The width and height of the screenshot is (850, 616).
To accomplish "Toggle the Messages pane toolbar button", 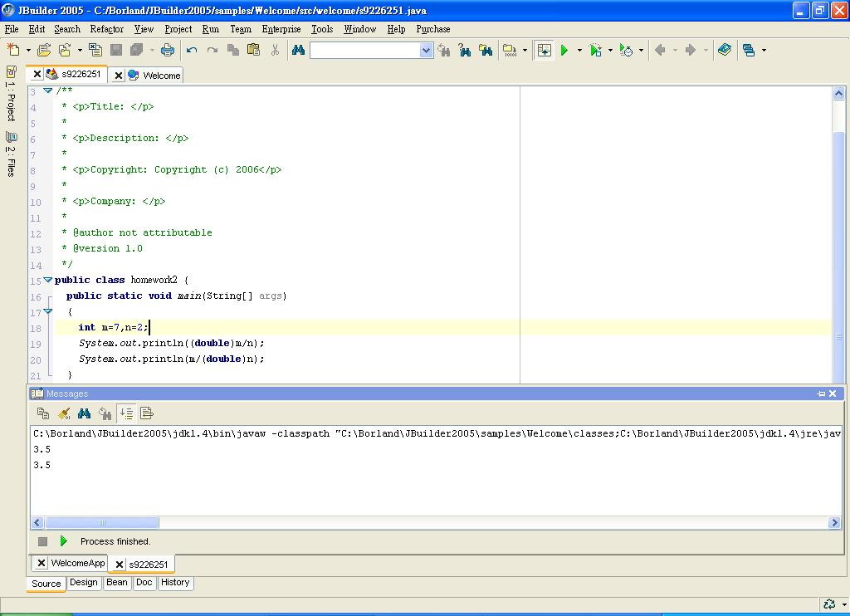I will click(x=545, y=51).
